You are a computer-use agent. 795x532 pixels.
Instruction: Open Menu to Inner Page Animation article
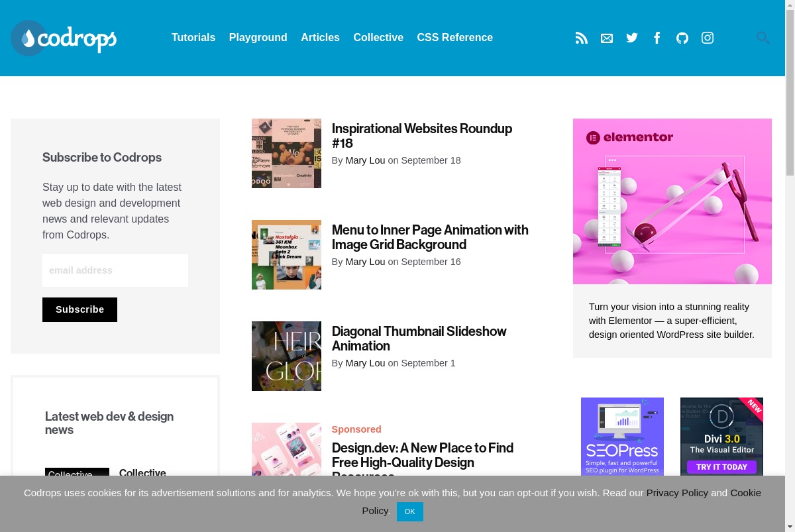point(430,237)
